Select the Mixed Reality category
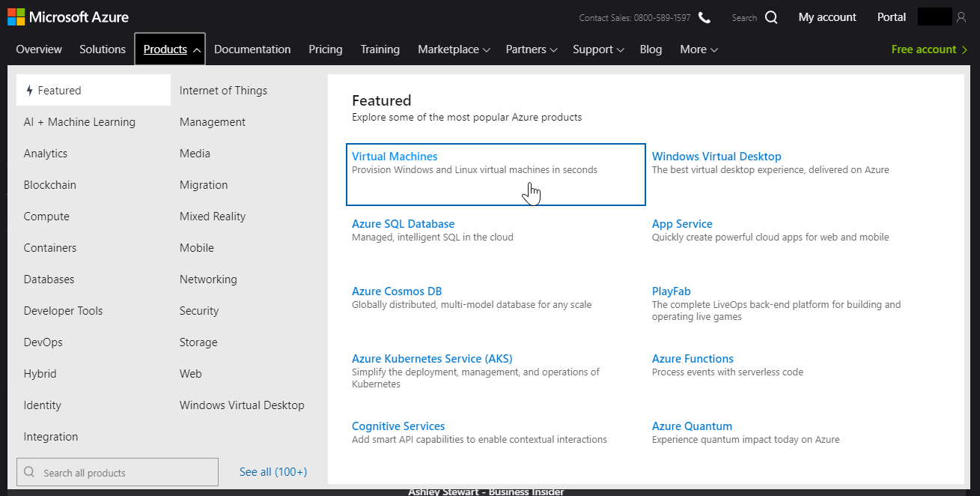The image size is (980, 496). click(213, 217)
